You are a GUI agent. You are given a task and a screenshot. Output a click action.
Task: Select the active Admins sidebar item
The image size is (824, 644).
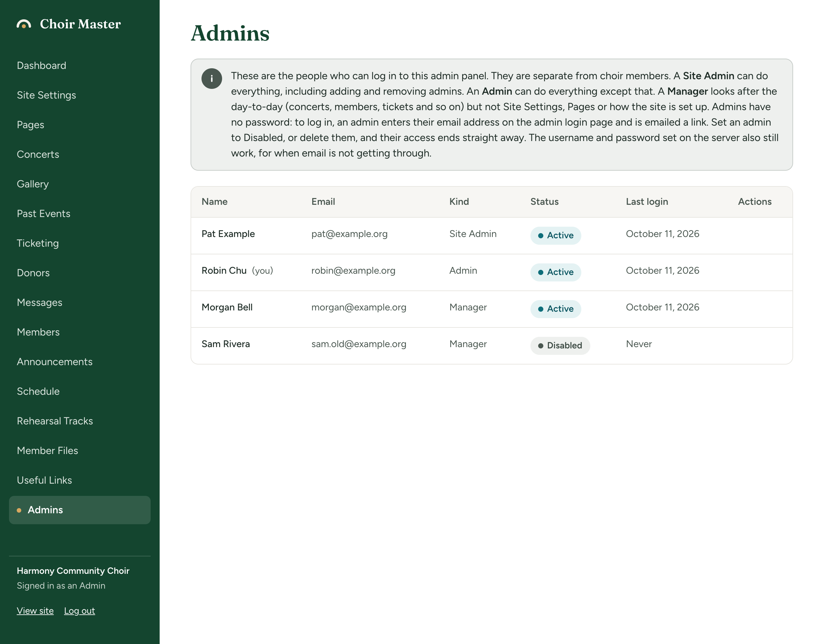[x=80, y=510]
